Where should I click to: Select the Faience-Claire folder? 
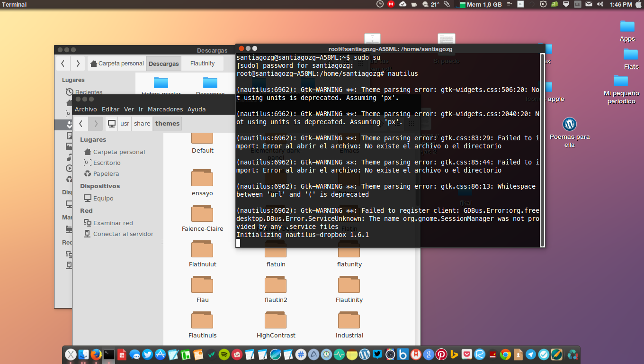(x=202, y=218)
